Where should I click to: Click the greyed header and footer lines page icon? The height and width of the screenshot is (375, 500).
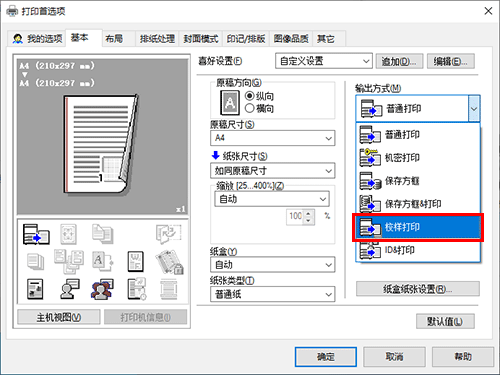tap(169, 289)
